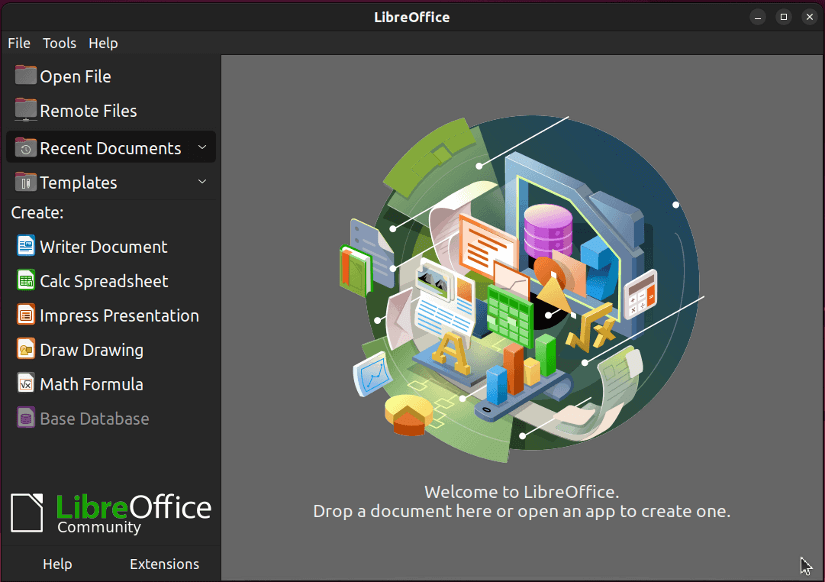Screen dimensions: 825x582
Task: Minimize the LibreOffice window
Action: tap(758, 17)
